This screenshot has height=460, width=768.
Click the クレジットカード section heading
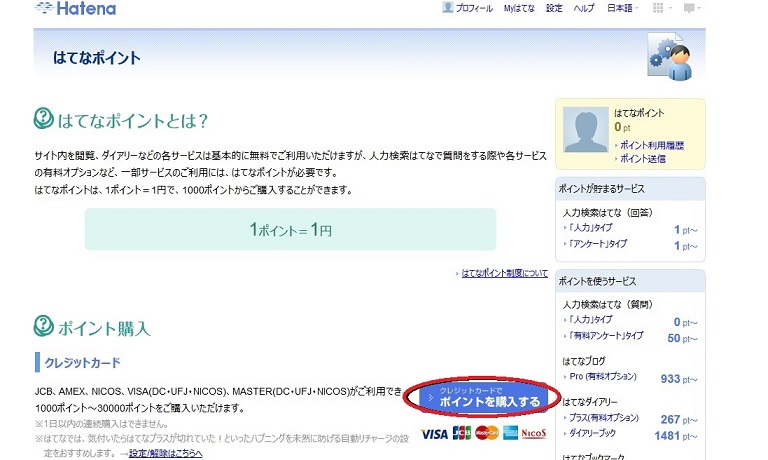coord(82,363)
